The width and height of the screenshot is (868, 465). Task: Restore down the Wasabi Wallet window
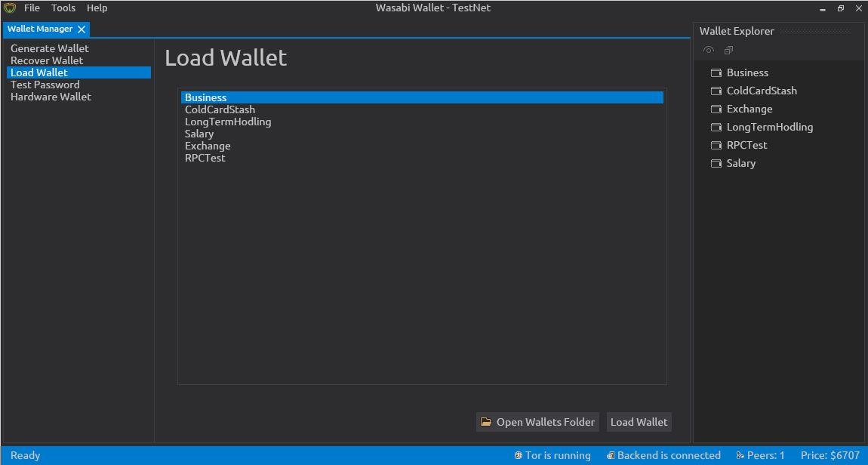840,8
